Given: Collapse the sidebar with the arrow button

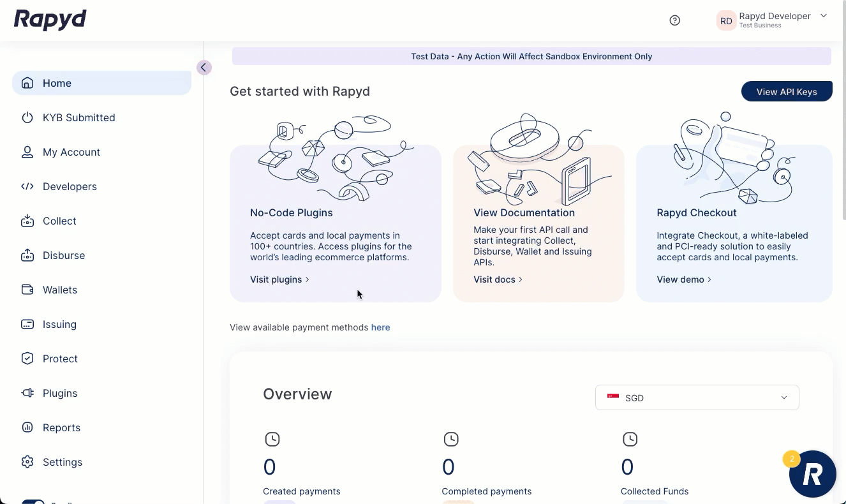Looking at the screenshot, I should (204, 68).
